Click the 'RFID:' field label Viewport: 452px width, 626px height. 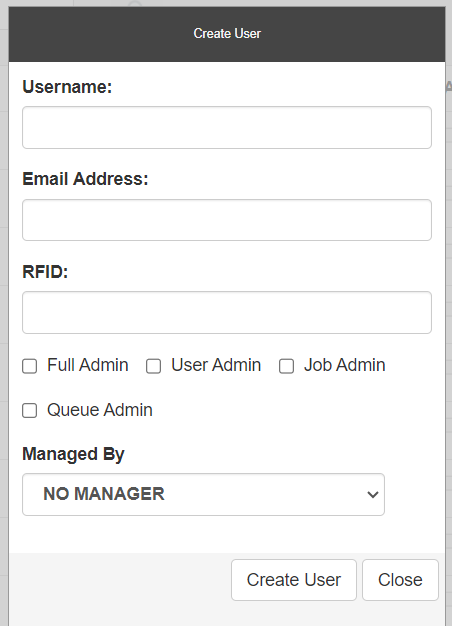coord(45,272)
